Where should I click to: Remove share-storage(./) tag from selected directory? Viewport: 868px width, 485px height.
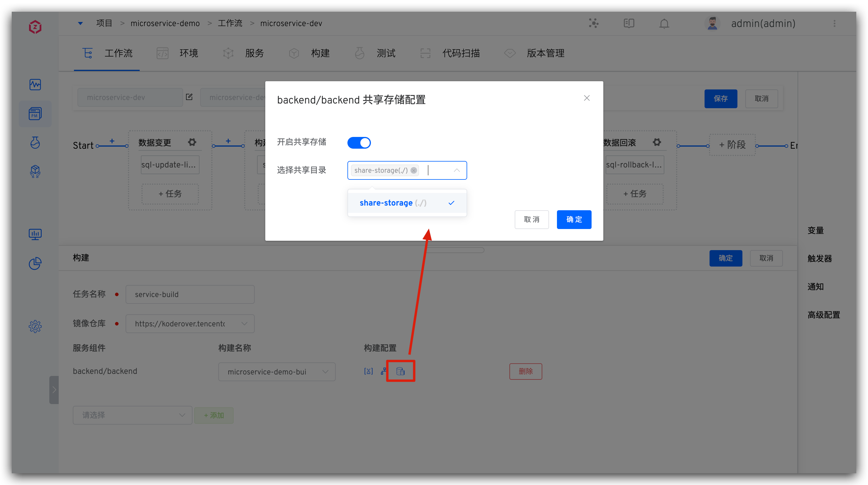(x=414, y=170)
